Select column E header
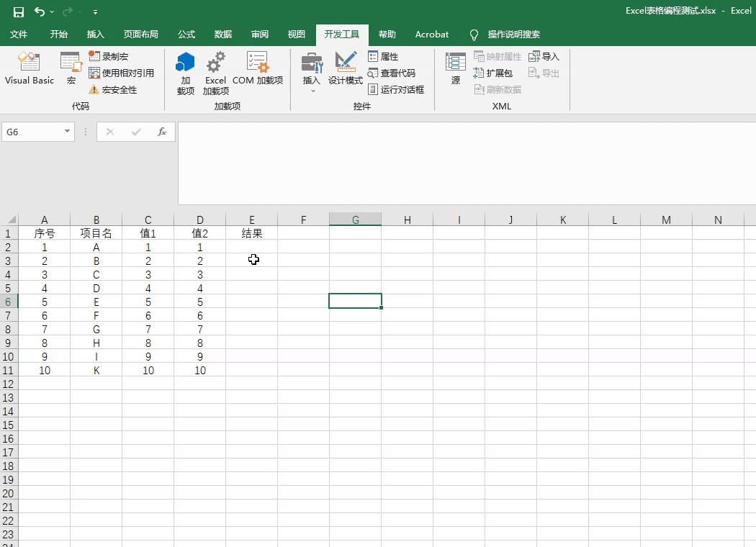This screenshot has height=547, width=756. coord(252,220)
